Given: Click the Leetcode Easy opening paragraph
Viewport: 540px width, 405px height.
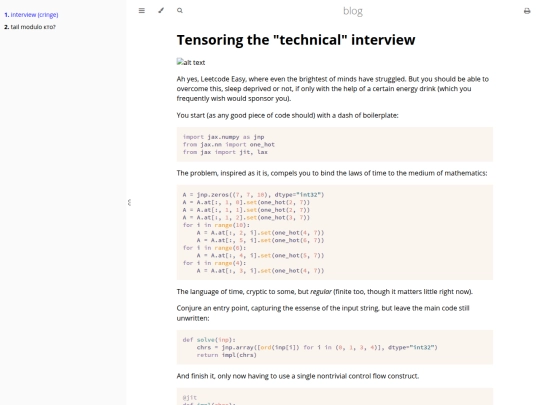Looking at the screenshot, I should tap(333, 89).
